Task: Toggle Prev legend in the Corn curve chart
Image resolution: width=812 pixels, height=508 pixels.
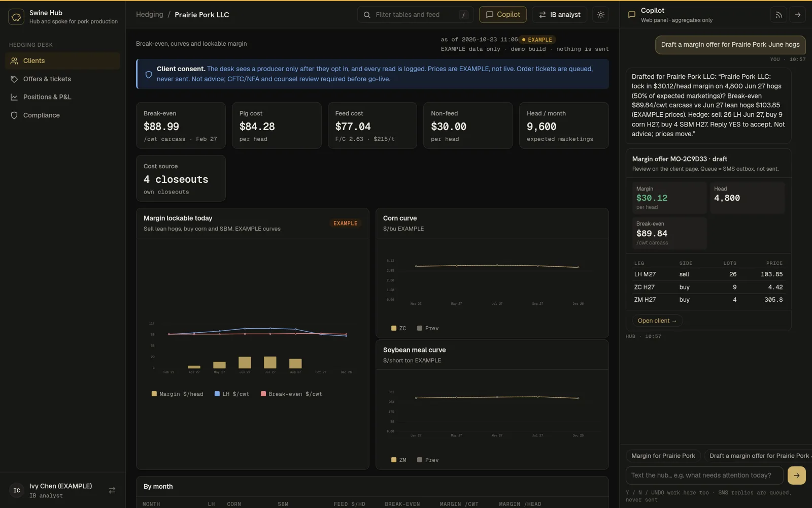Action: (428, 329)
